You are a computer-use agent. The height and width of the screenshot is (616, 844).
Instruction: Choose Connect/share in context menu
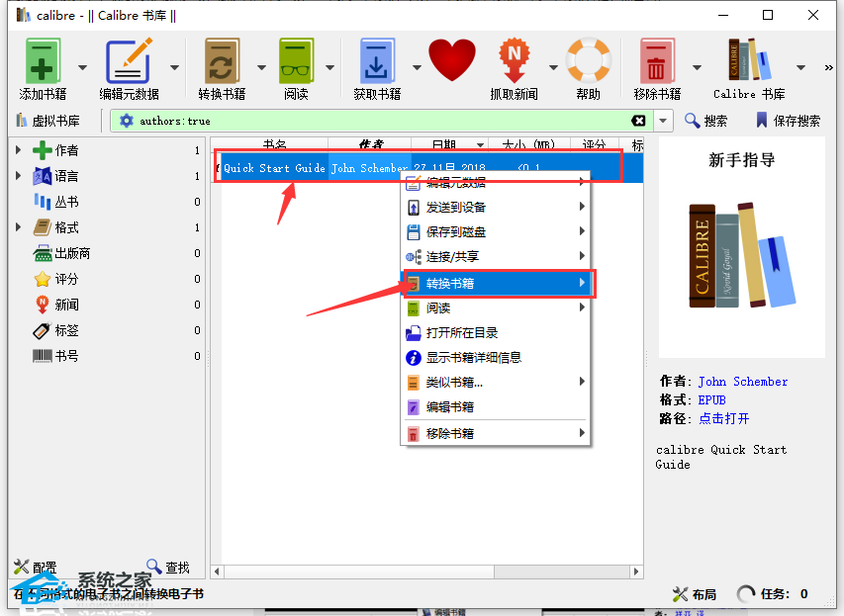pyautogui.click(x=496, y=257)
